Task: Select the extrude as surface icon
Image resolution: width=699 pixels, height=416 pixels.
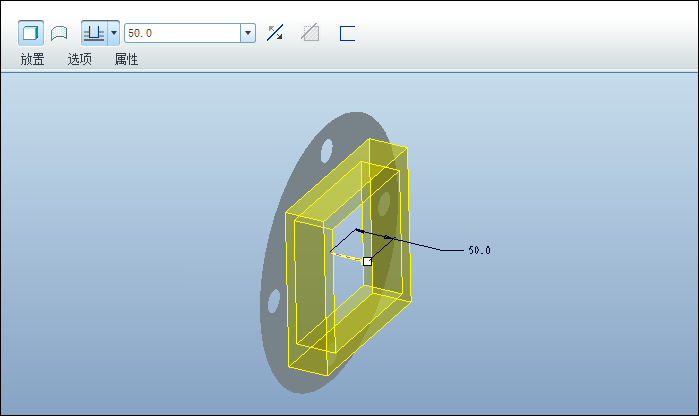Action: 59,33
